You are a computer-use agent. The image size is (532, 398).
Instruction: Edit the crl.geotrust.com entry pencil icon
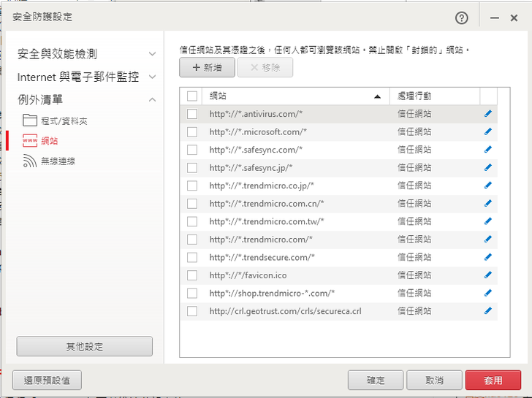point(488,311)
